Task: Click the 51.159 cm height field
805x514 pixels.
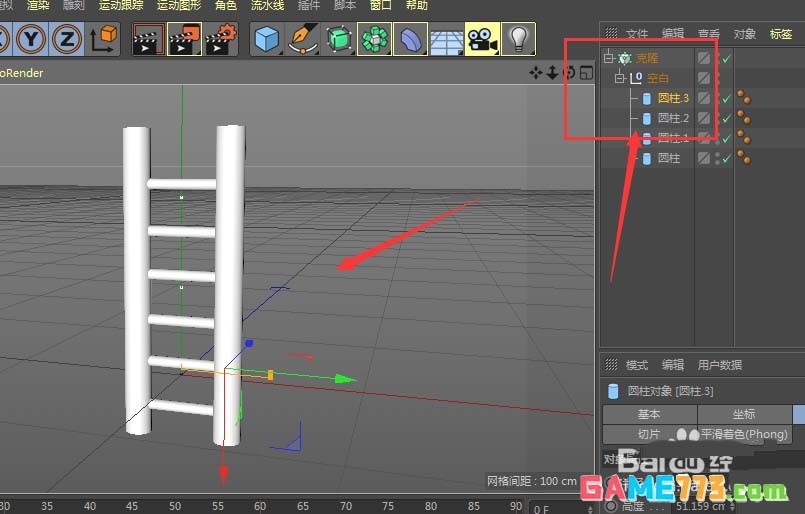Action: tap(704, 506)
